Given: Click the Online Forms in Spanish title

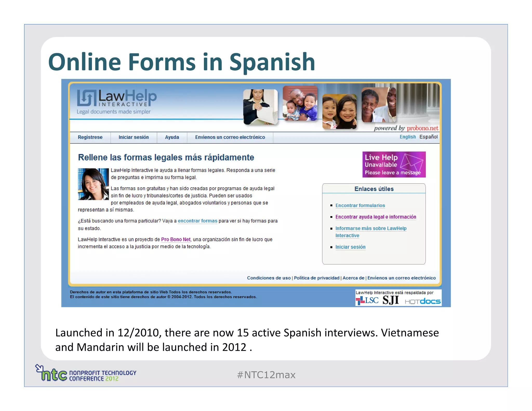Looking at the screenshot, I should click(x=182, y=62).
